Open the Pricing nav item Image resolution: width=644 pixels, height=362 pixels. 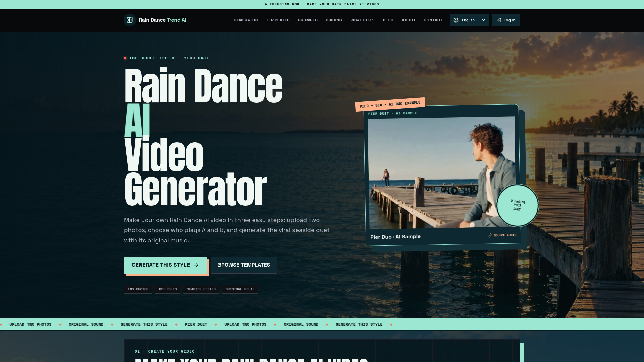point(334,20)
